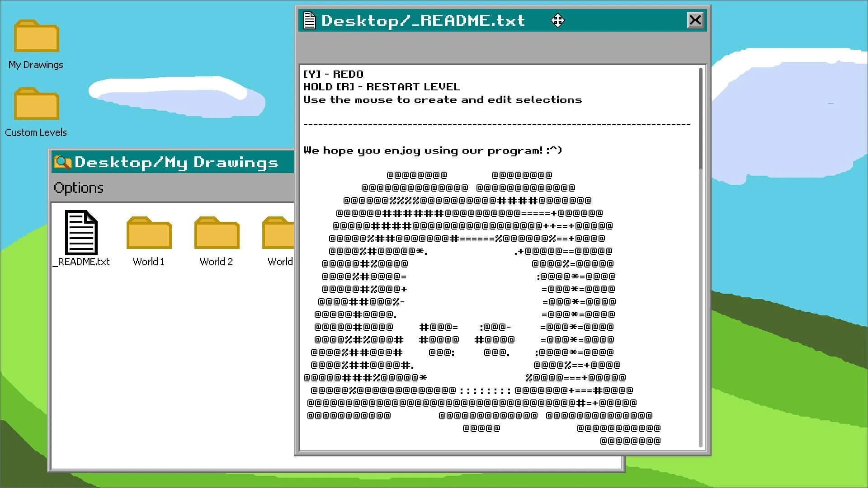868x488 pixels.
Task: Open _README.txt inside the My Drawings window
Action: click(81, 233)
